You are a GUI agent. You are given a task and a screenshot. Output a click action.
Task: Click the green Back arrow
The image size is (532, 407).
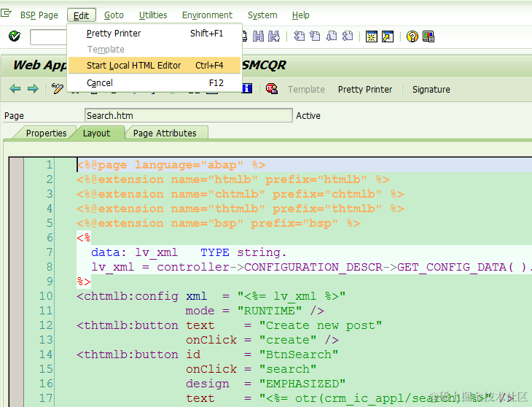(15, 89)
